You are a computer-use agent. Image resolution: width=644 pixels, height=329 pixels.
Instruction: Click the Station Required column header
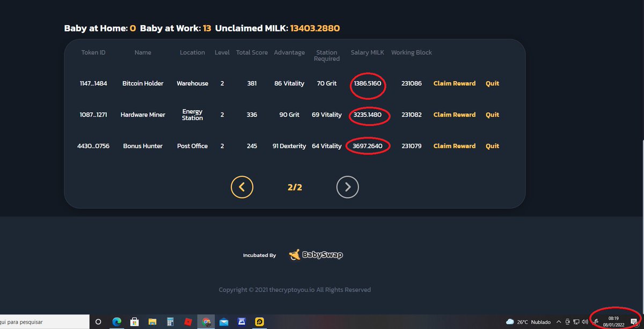327,56
